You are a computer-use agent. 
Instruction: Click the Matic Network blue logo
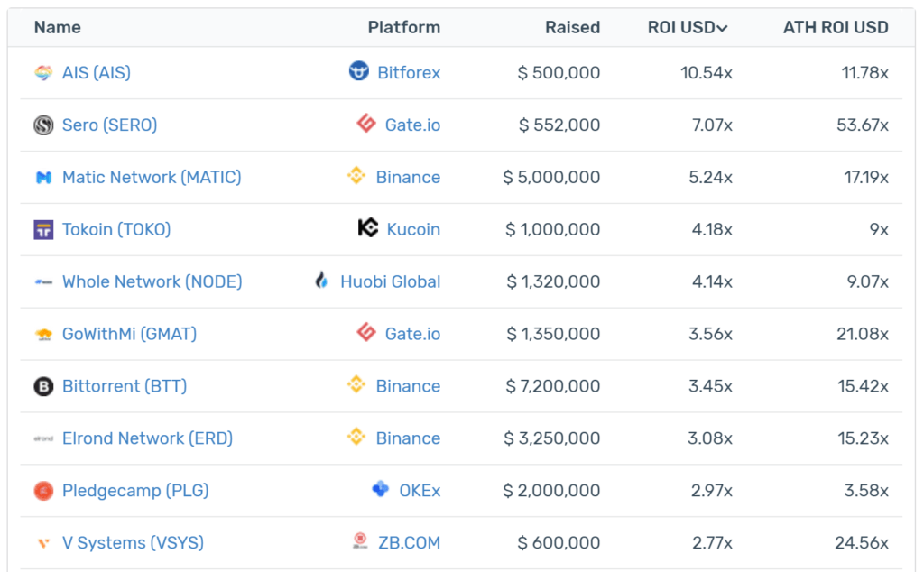pos(43,178)
